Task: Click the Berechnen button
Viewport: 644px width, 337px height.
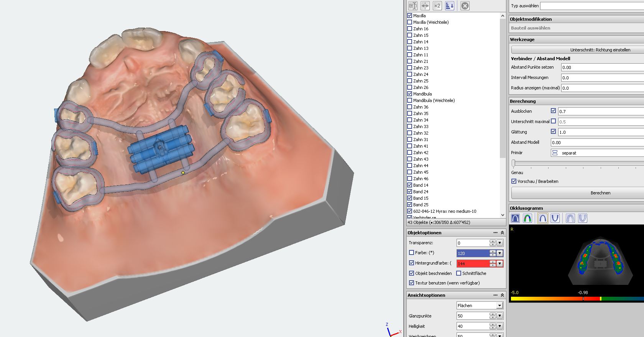Action: [600, 193]
